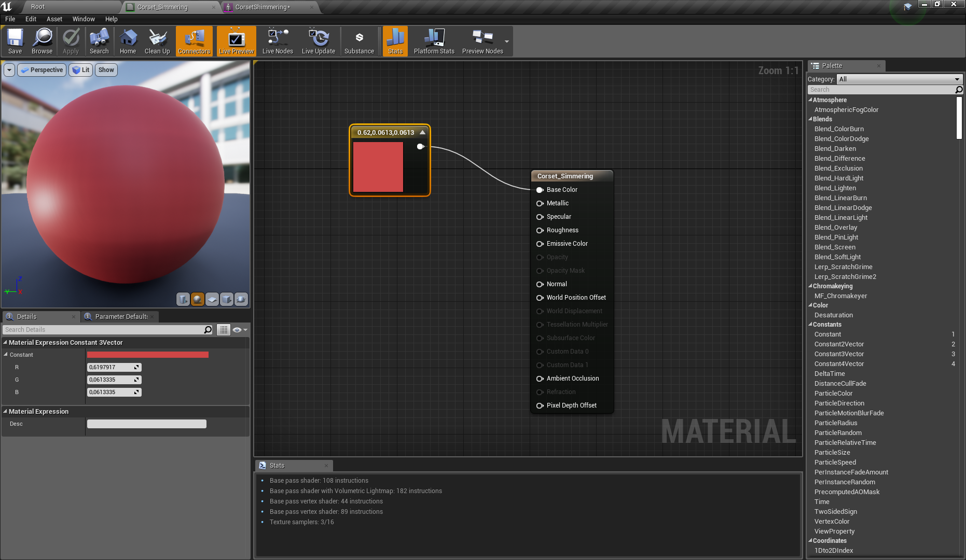966x560 pixels.
Task: Collapse the Constant3Vector node preview arrow
Action: (422, 132)
